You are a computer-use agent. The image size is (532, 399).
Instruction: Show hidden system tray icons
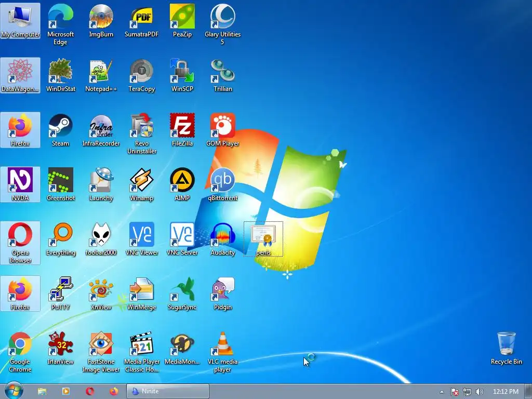click(x=442, y=392)
